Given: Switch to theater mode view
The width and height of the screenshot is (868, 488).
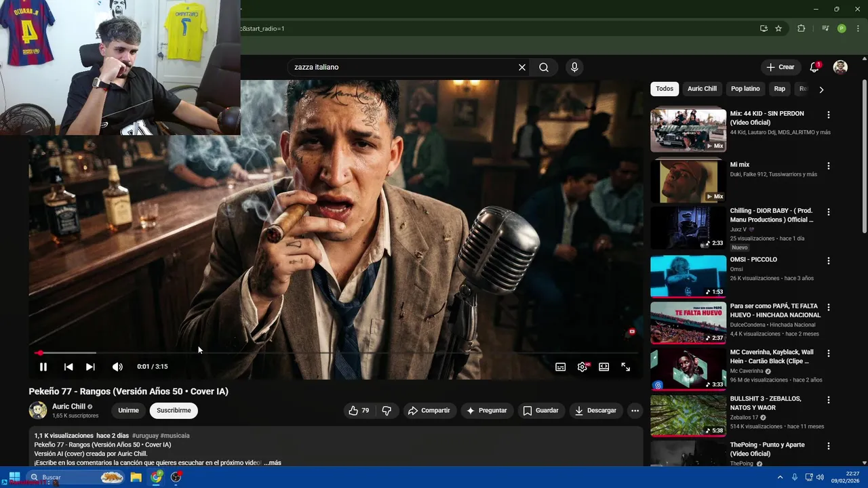Looking at the screenshot, I should 604,367.
